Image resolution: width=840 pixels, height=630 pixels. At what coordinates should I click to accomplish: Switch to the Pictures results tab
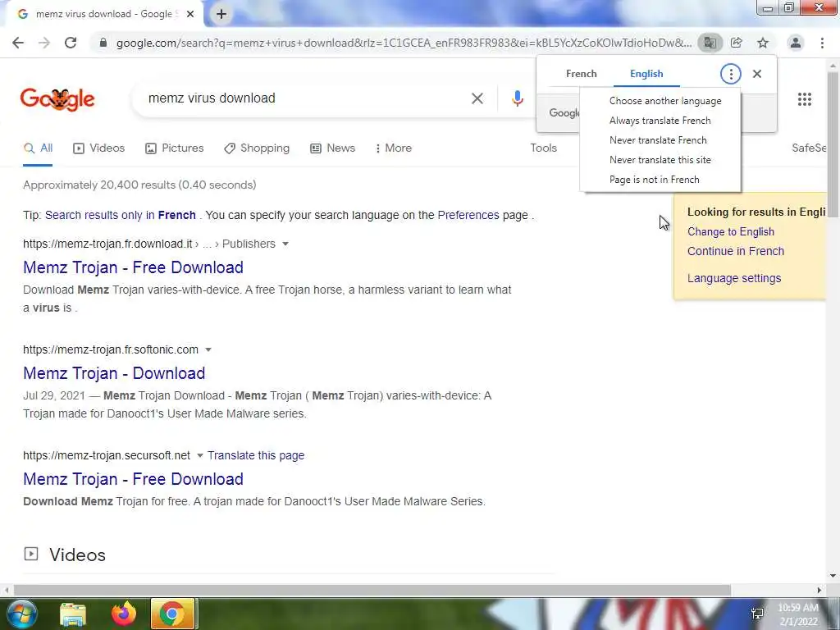pyautogui.click(x=174, y=148)
